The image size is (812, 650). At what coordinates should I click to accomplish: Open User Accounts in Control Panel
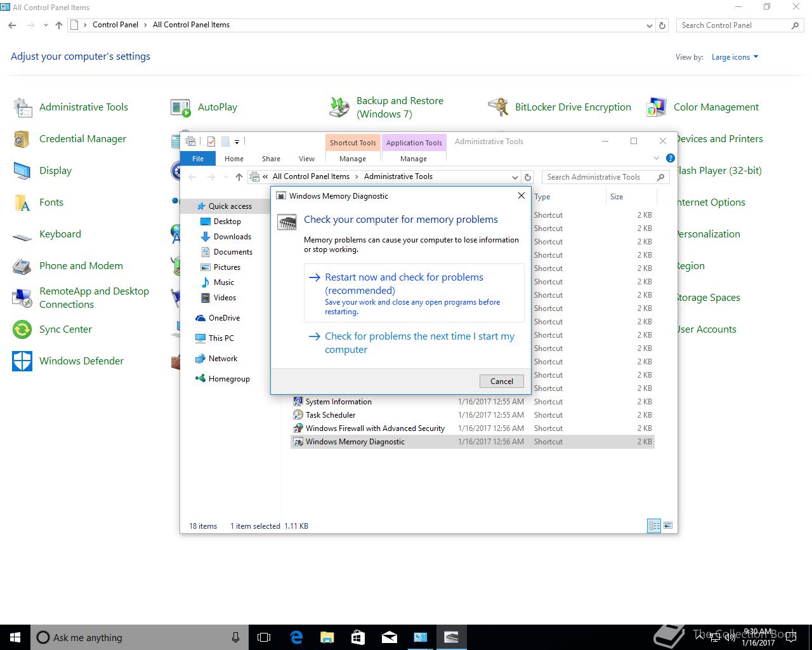(707, 329)
